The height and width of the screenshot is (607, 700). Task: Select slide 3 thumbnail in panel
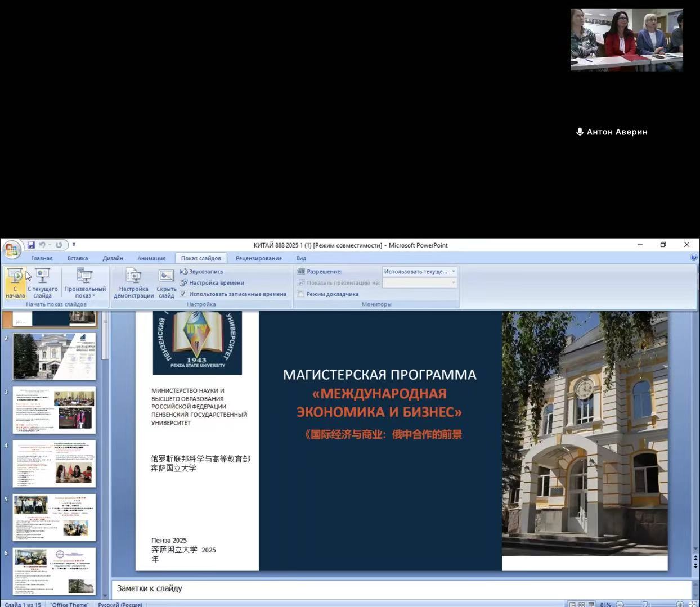[x=55, y=410]
